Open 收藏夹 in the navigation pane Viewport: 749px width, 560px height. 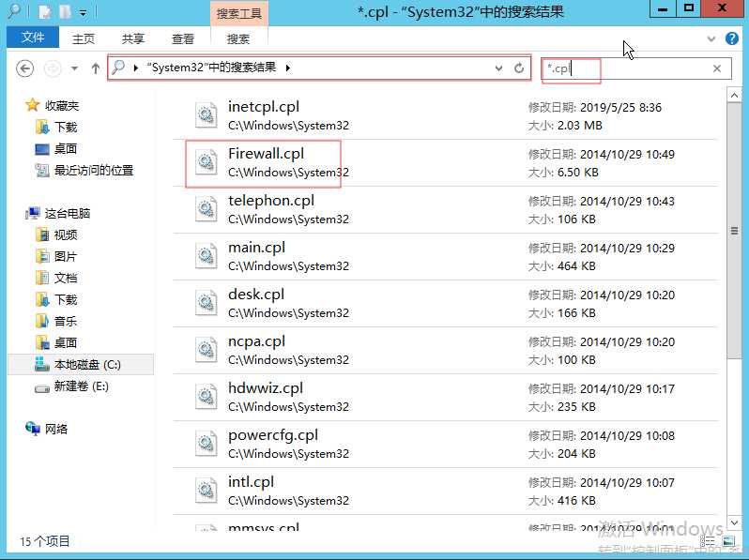coord(62,105)
